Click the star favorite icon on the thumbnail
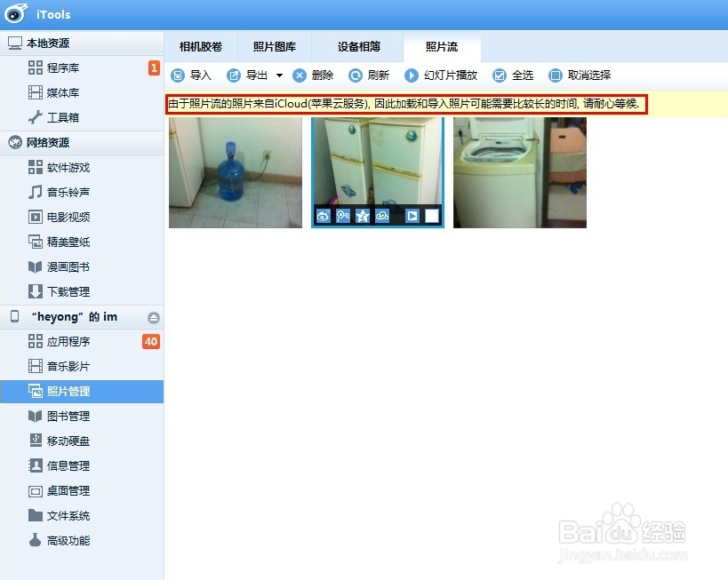This screenshot has height=580, width=728. point(363,215)
